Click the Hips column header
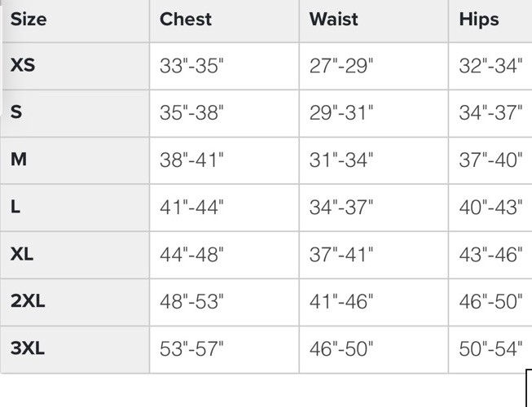Image resolution: width=532 pixels, height=407 pixels. coord(479,20)
